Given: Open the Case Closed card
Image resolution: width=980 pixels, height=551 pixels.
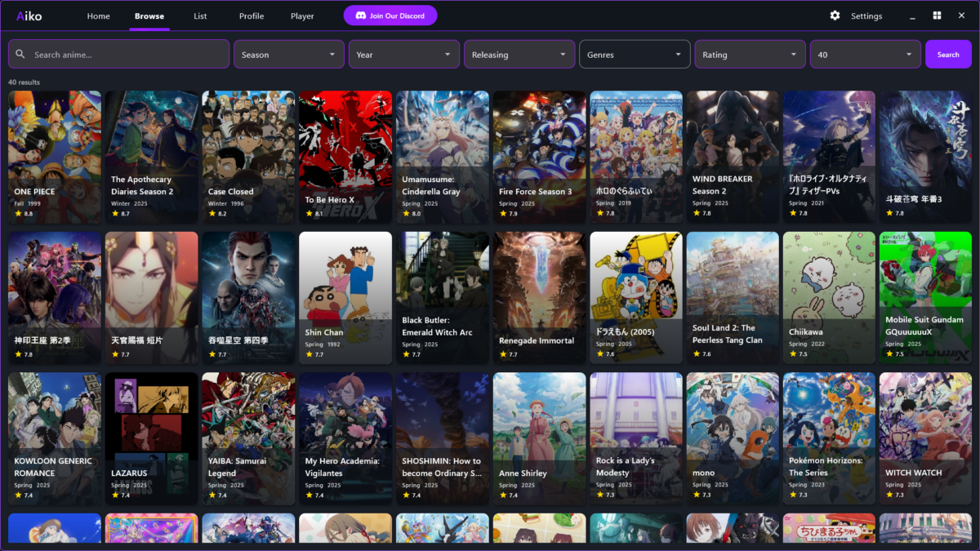Looking at the screenshot, I should [248, 157].
